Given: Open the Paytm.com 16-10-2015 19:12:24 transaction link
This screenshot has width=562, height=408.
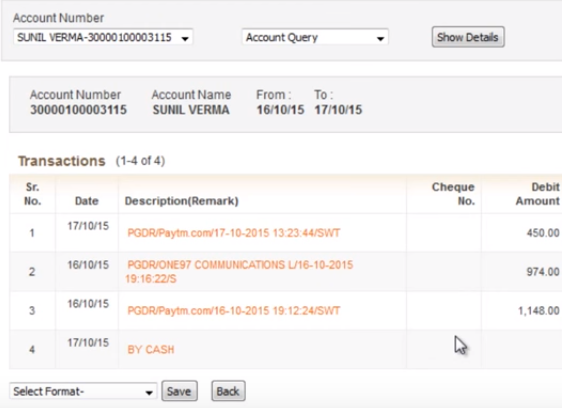Looking at the screenshot, I should click(x=233, y=310).
